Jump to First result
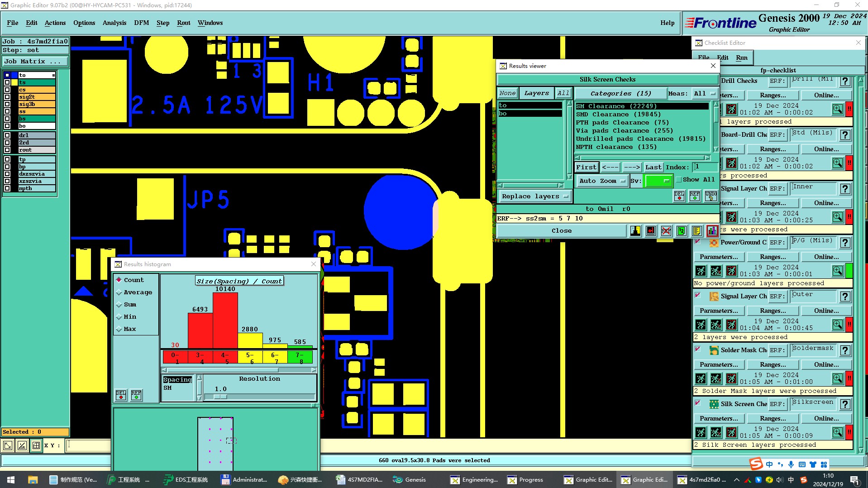 pyautogui.click(x=587, y=167)
